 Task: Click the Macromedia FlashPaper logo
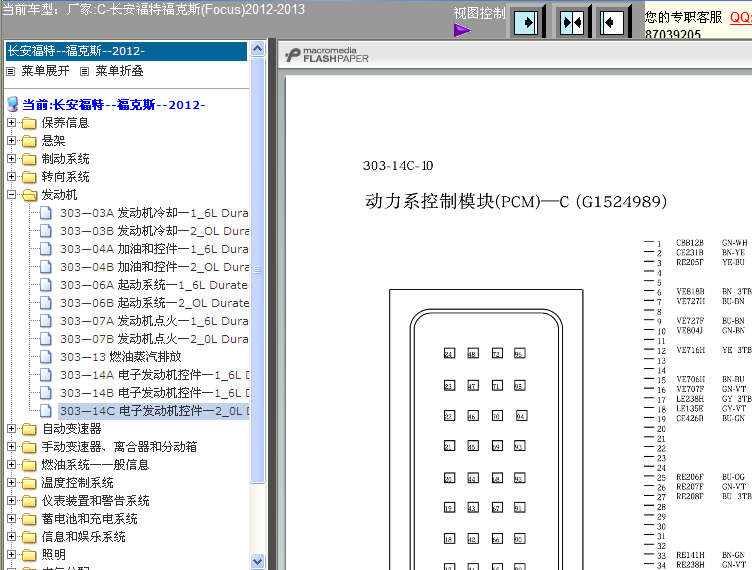tap(327, 55)
